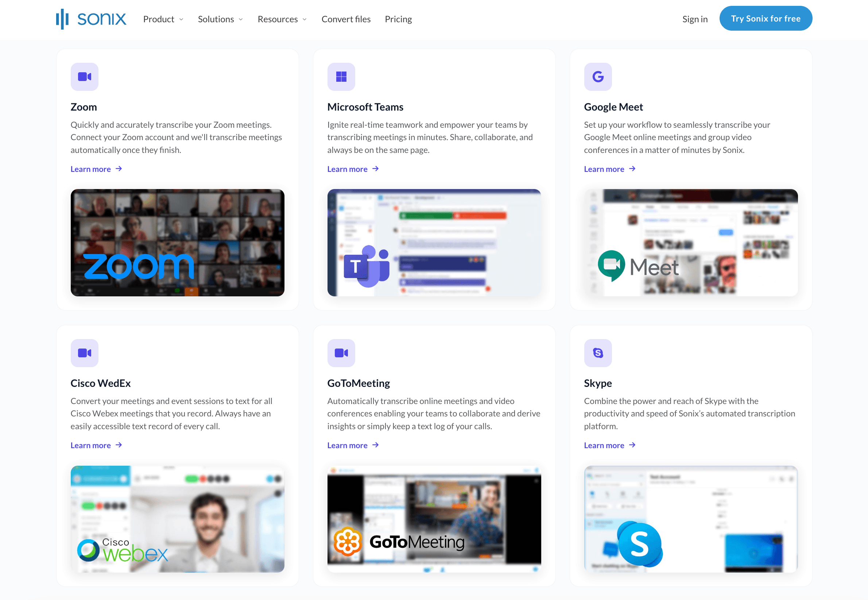
Task: Click the GoToMeeting camera icon tile
Action: 341,353
